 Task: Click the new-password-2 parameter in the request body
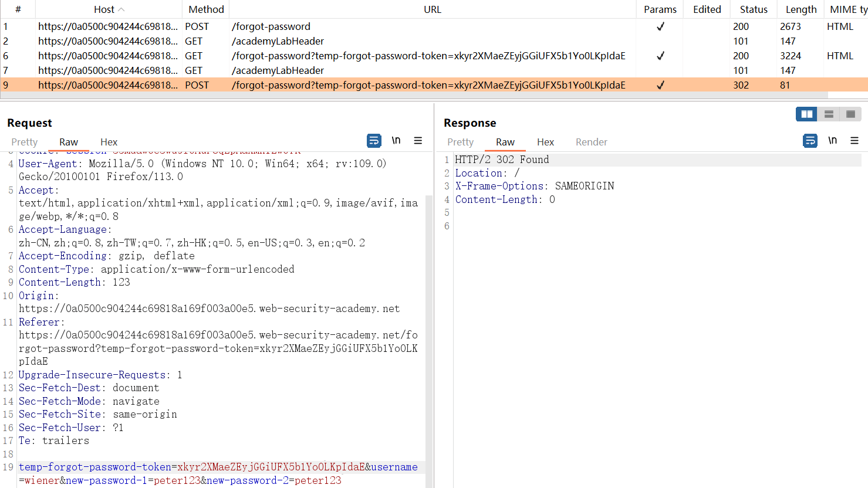tap(247, 480)
